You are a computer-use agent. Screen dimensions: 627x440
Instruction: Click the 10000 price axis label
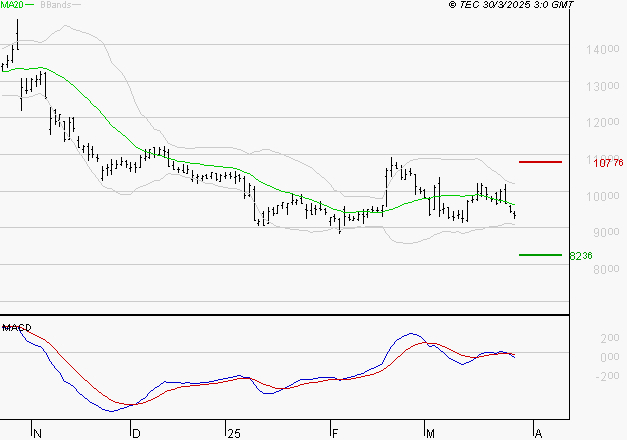tap(603, 196)
